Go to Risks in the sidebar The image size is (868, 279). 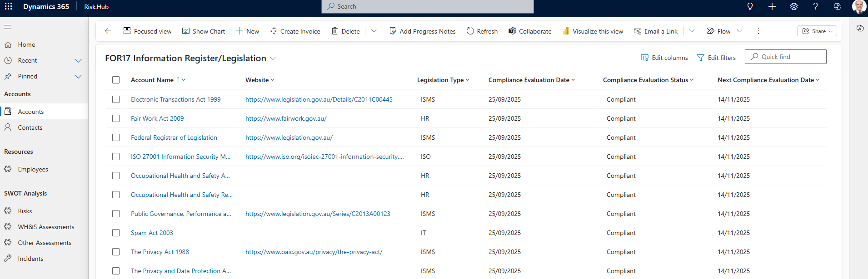pyautogui.click(x=25, y=211)
